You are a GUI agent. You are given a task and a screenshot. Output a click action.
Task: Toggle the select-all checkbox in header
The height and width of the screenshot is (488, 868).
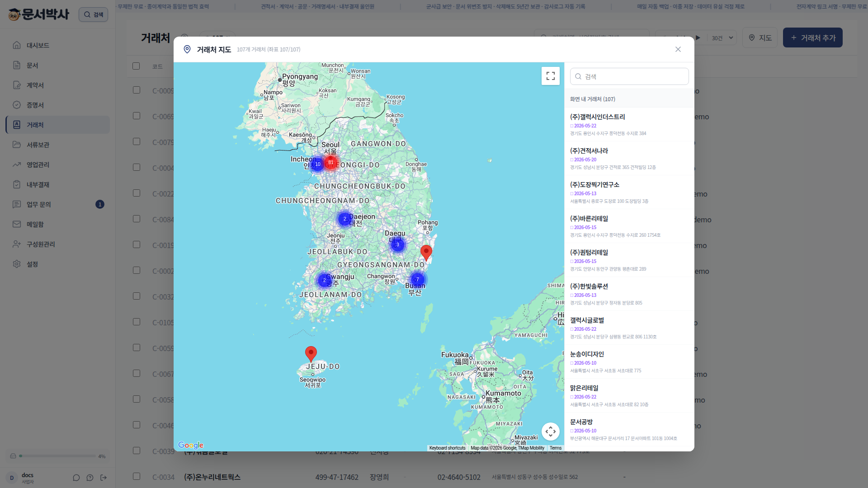click(136, 66)
